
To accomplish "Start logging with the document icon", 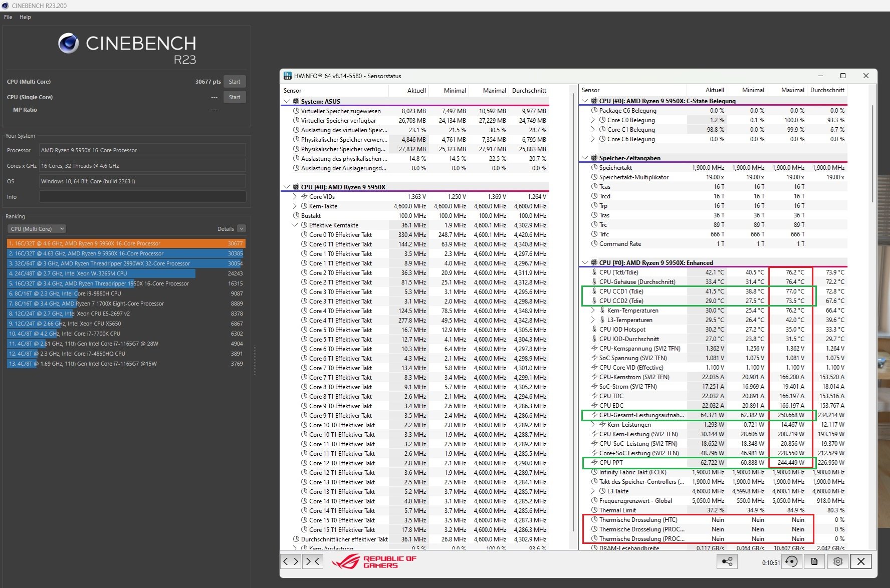I will pyautogui.click(x=814, y=561).
